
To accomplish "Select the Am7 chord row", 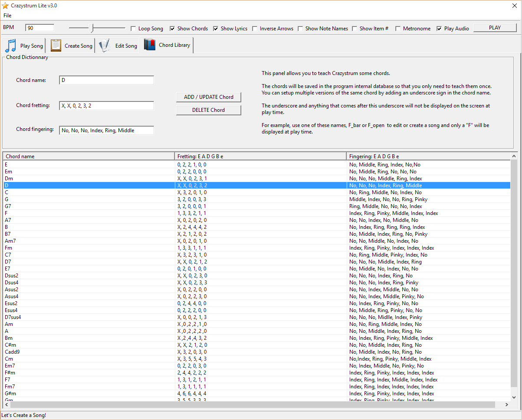I will [x=257, y=241].
